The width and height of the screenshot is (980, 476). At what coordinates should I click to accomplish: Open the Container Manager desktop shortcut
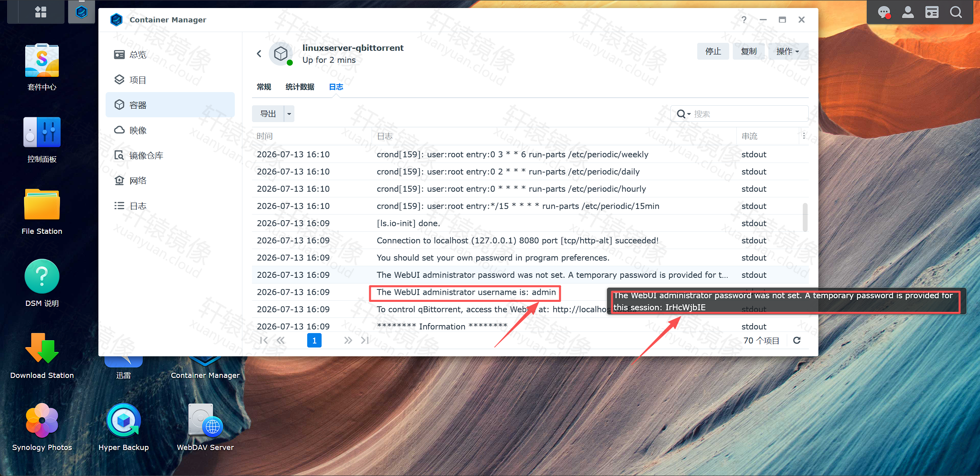205,369
